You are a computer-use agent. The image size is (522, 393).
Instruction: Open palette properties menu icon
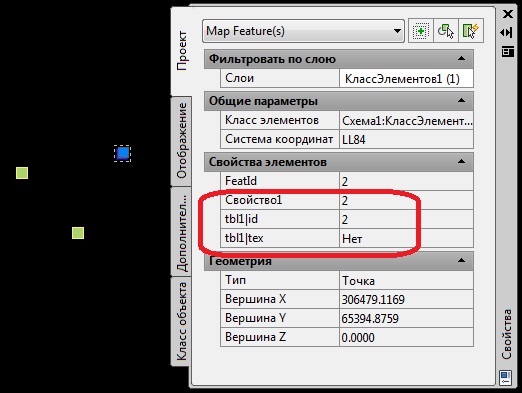[507, 52]
